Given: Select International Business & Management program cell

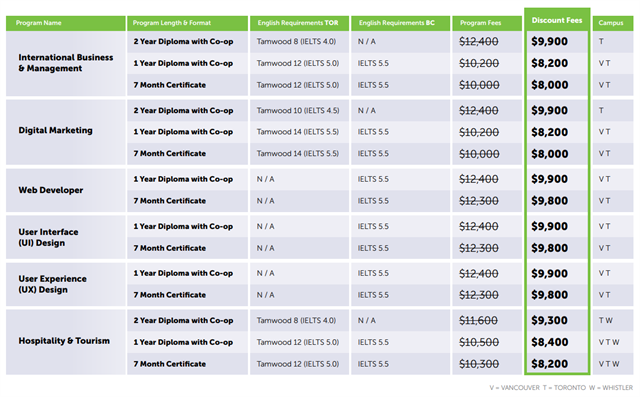Looking at the screenshot, I should (66, 63).
